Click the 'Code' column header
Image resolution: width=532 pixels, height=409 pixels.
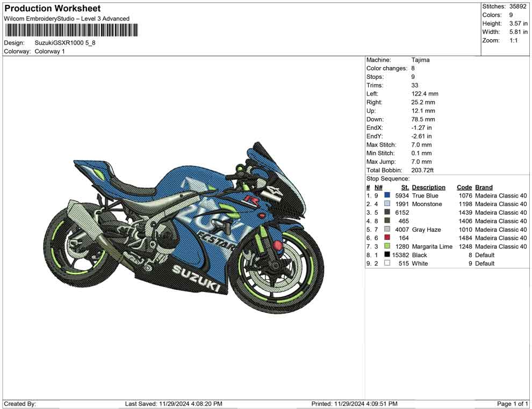click(464, 187)
